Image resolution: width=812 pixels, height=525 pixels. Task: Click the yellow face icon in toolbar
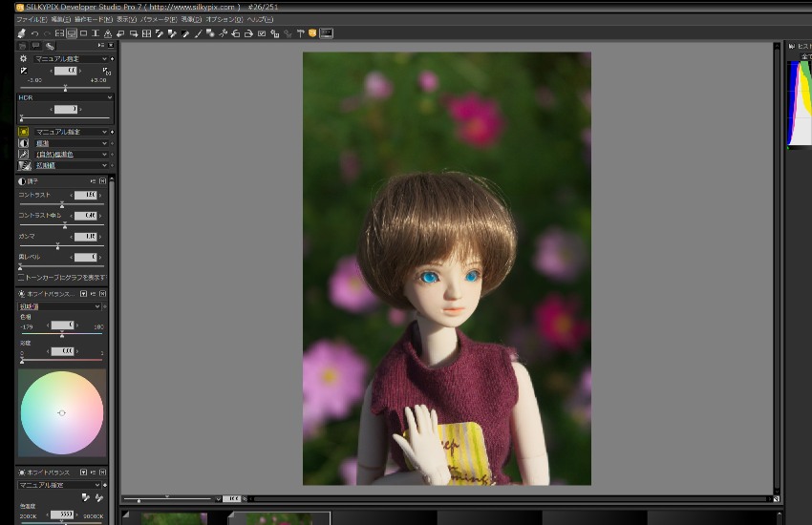click(312, 33)
